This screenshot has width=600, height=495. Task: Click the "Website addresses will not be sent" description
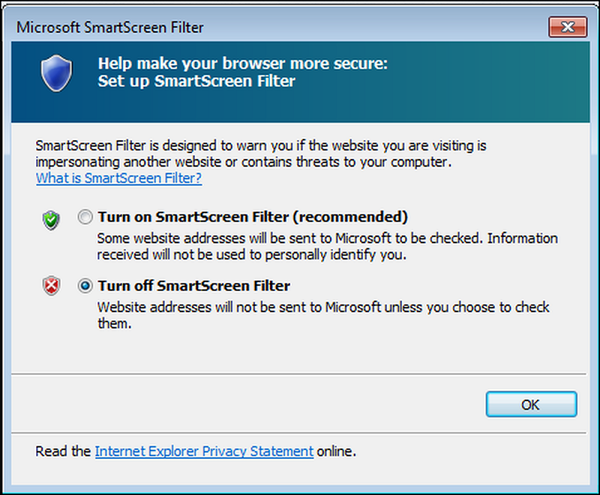coord(323,308)
